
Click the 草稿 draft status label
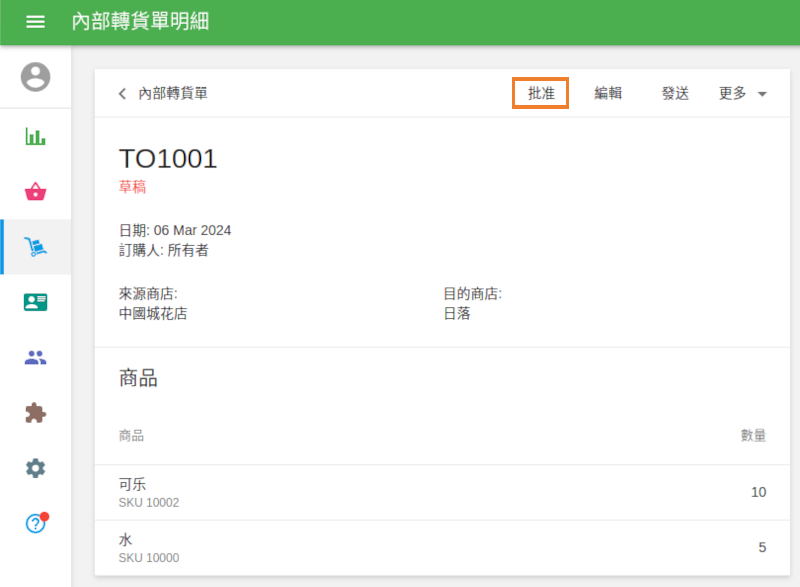132,187
